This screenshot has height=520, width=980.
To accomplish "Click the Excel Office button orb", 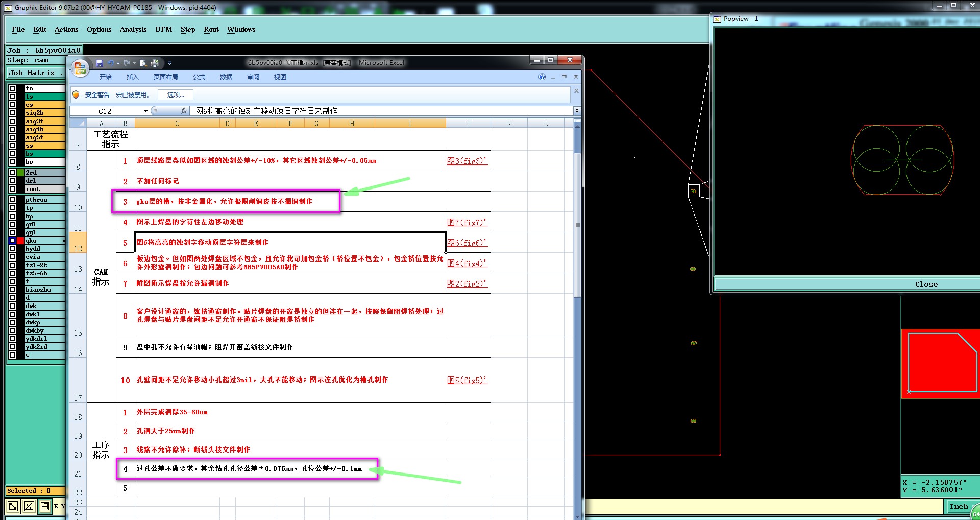I will tap(80, 67).
